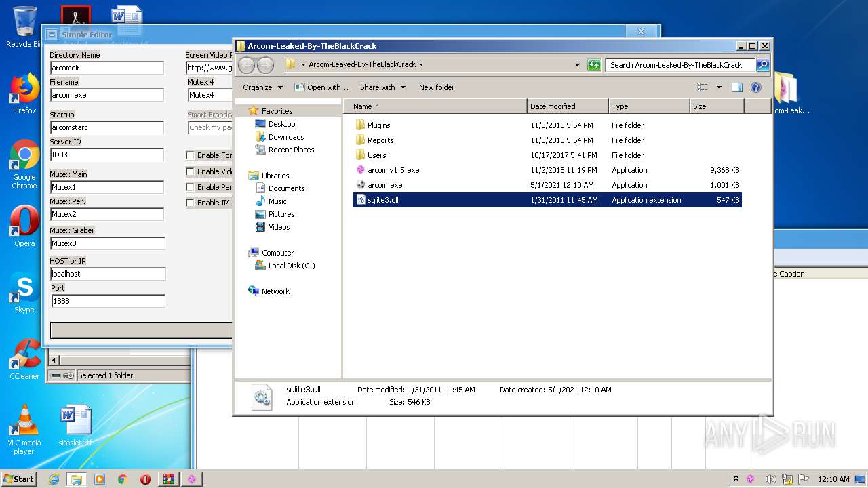Open the siteslet.rtf desktop file
The image size is (868, 488).
point(75,426)
